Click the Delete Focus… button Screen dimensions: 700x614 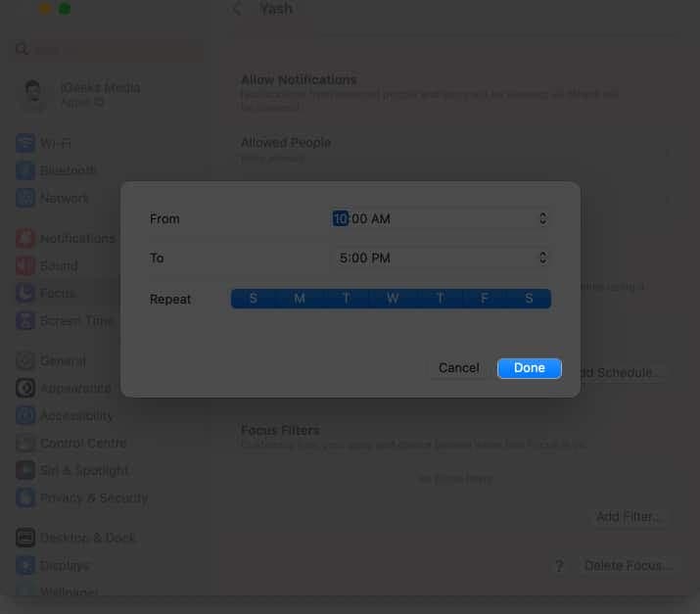[x=628, y=566]
